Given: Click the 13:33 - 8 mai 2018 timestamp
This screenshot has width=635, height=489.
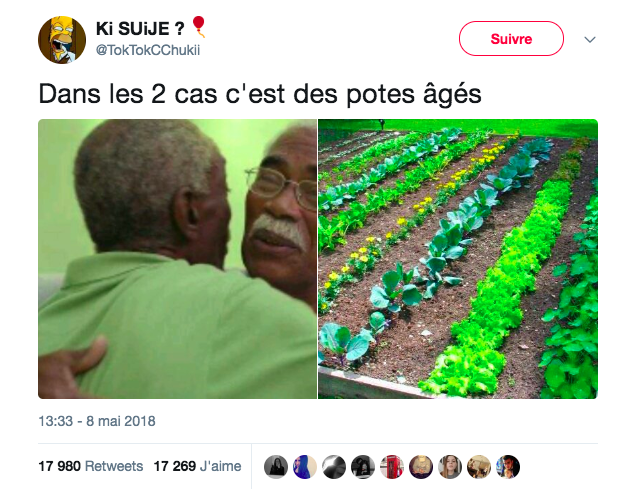Looking at the screenshot, I should pos(97,421).
